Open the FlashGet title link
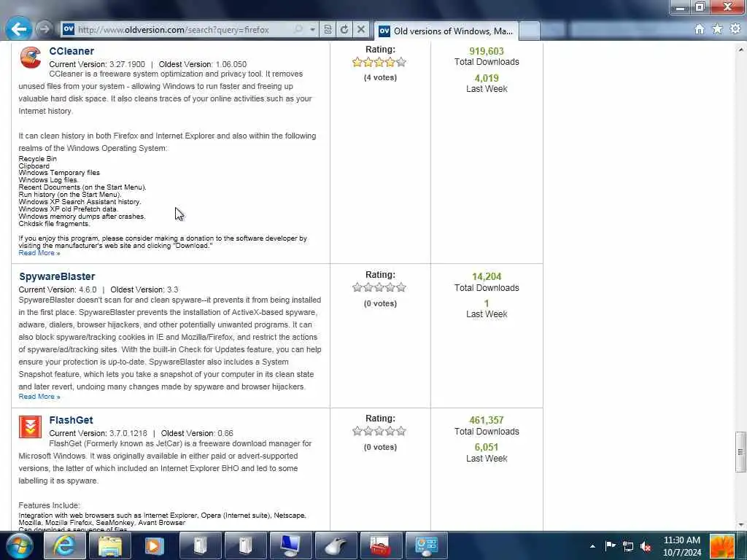The width and height of the screenshot is (747, 560). [71, 421]
